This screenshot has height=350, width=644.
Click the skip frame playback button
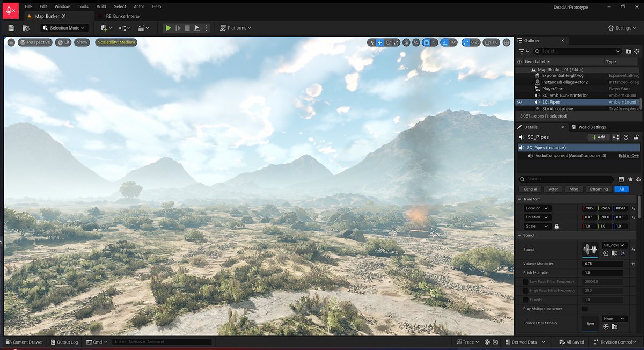click(178, 28)
